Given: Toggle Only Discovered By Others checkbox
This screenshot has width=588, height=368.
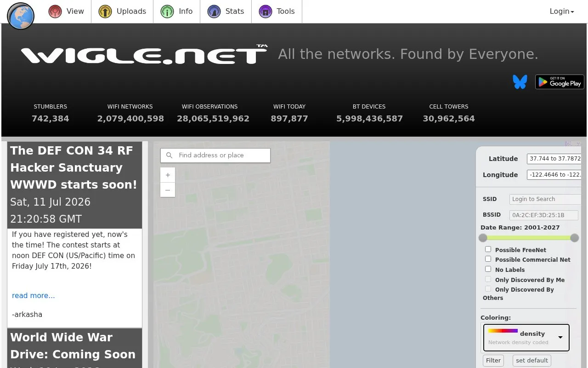Looking at the screenshot, I should (488, 289).
